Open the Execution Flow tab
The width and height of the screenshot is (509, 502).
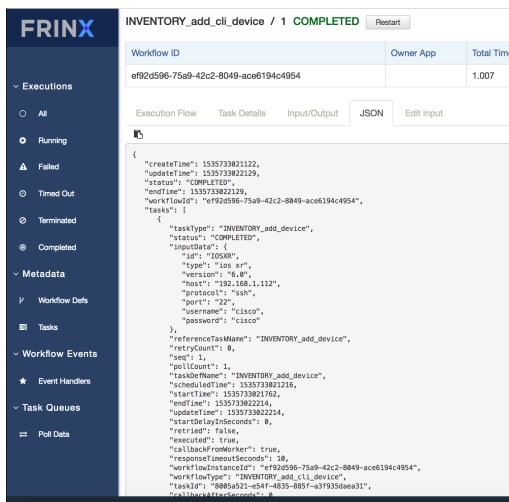166,113
